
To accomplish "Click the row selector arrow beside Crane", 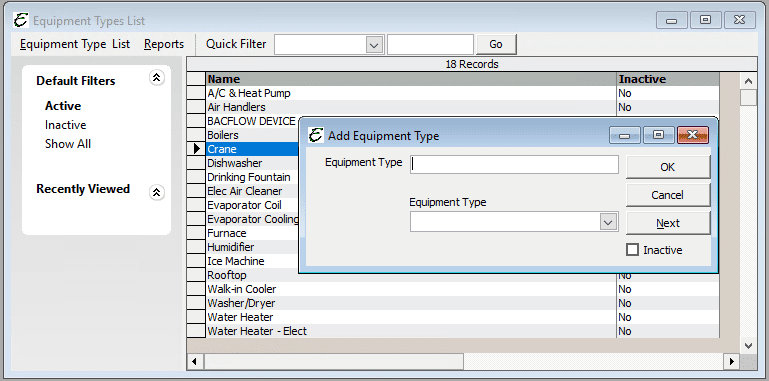I will pos(197,149).
